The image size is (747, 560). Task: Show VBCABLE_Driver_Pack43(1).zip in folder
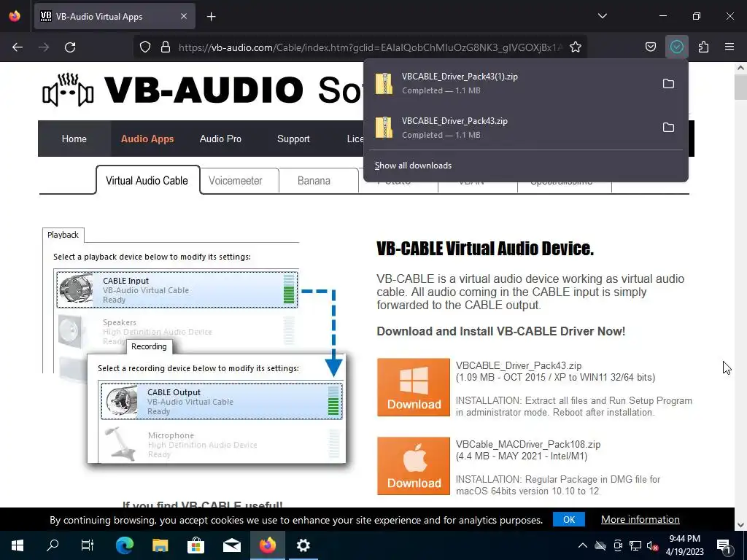(x=668, y=84)
